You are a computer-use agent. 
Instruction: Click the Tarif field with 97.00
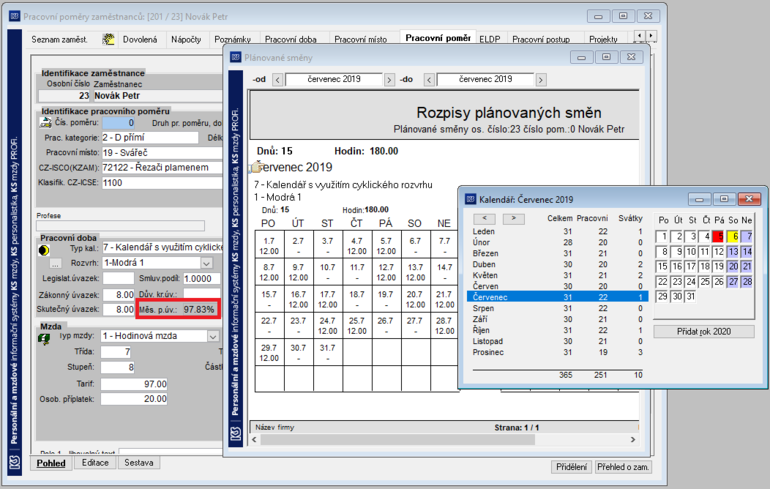click(x=134, y=384)
